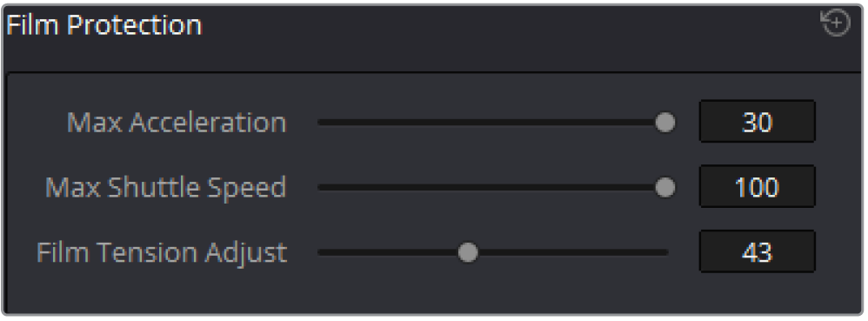Screen dimensions: 868x321
Task: Click the Max Acceleration label
Action: click(x=177, y=123)
